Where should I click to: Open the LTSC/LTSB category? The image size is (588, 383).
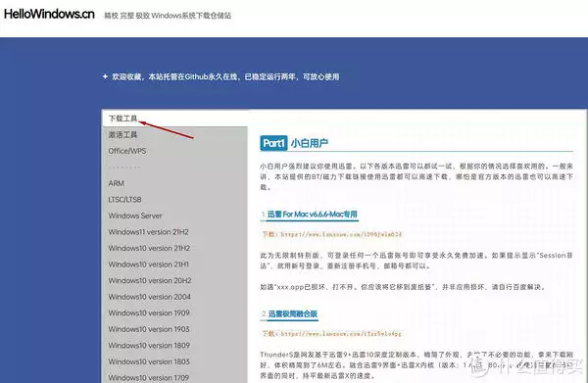point(124,200)
